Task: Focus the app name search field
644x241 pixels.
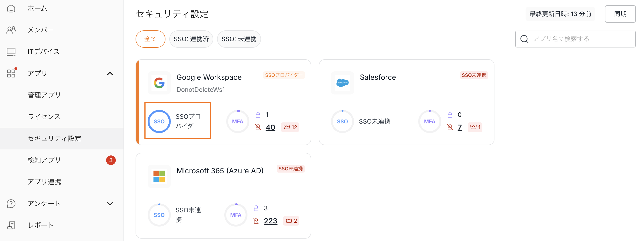Action: 580,39
